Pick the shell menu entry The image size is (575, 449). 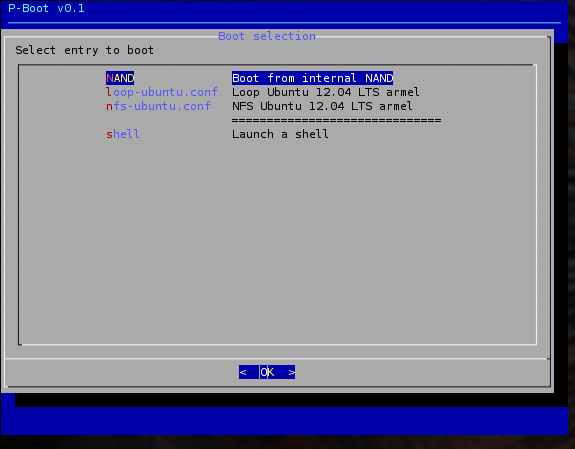point(123,134)
